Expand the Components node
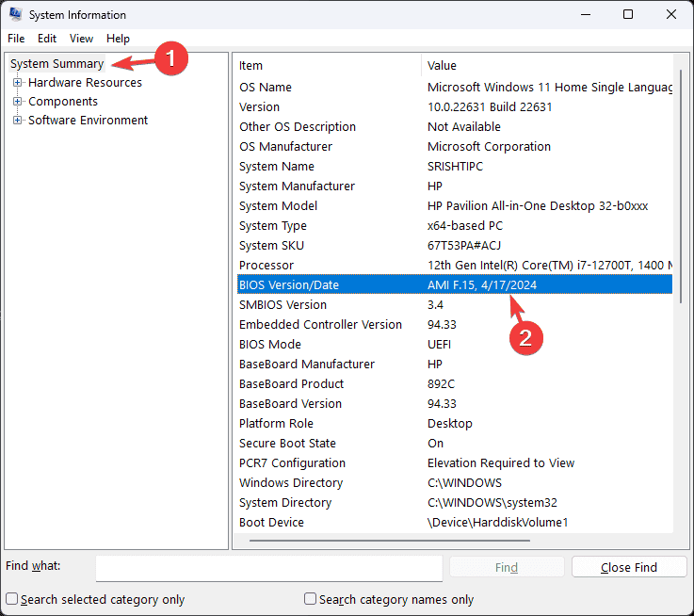The image size is (694, 616). (x=17, y=102)
